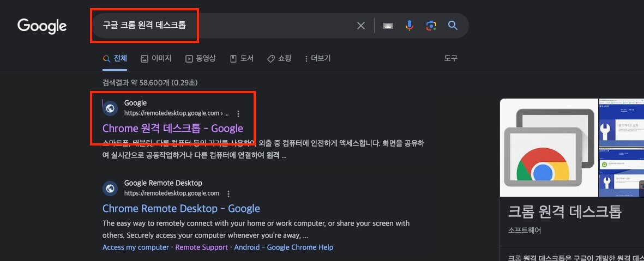Screen dimensions: 644x261
Task: Expand the 더보기 menu
Action: pyautogui.click(x=317, y=59)
